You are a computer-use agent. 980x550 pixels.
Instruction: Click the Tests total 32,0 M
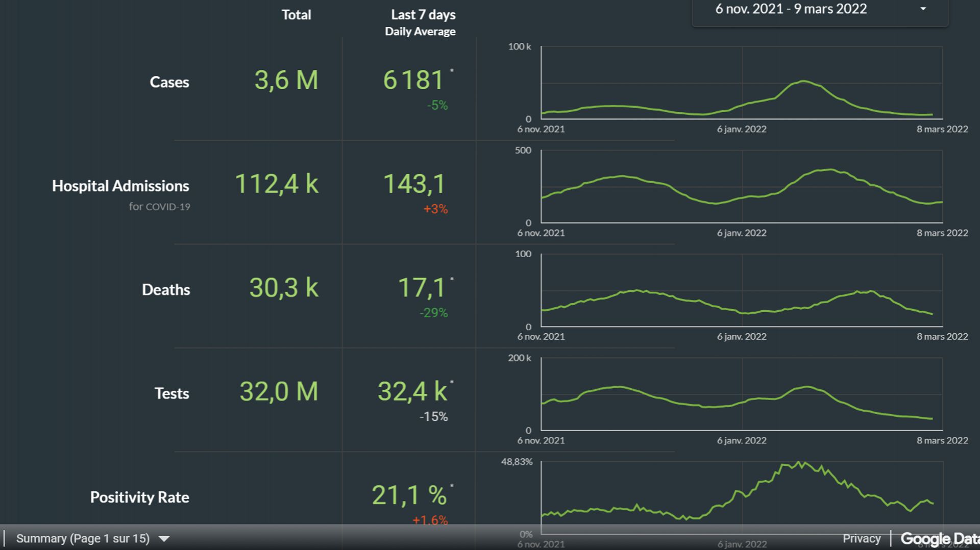click(279, 391)
